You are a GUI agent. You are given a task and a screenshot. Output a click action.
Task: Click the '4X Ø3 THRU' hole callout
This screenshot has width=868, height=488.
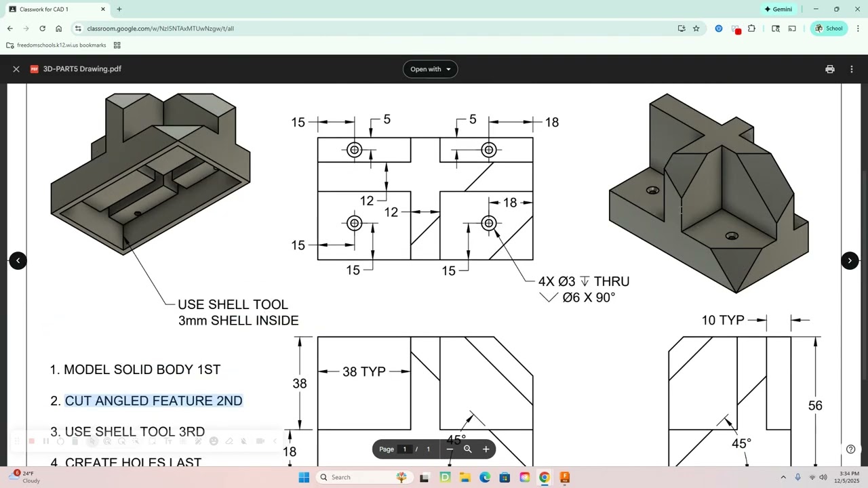[584, 281]
